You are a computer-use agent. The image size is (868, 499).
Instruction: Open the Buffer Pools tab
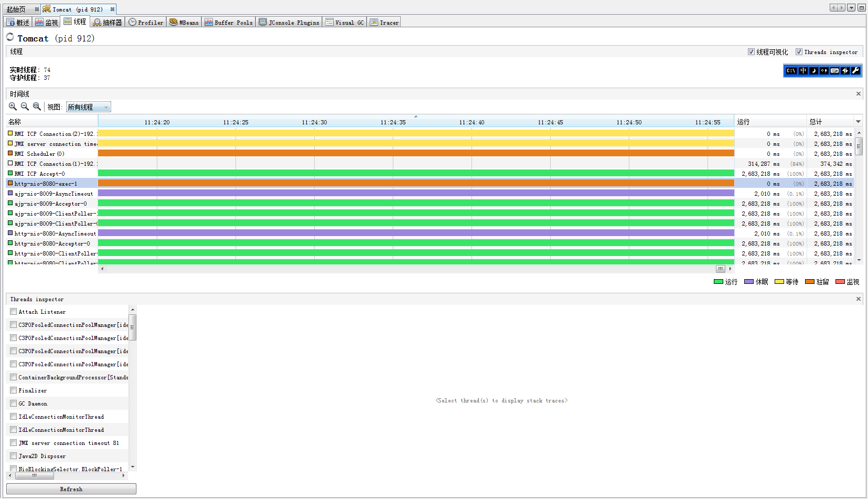(x=229, y=22)
